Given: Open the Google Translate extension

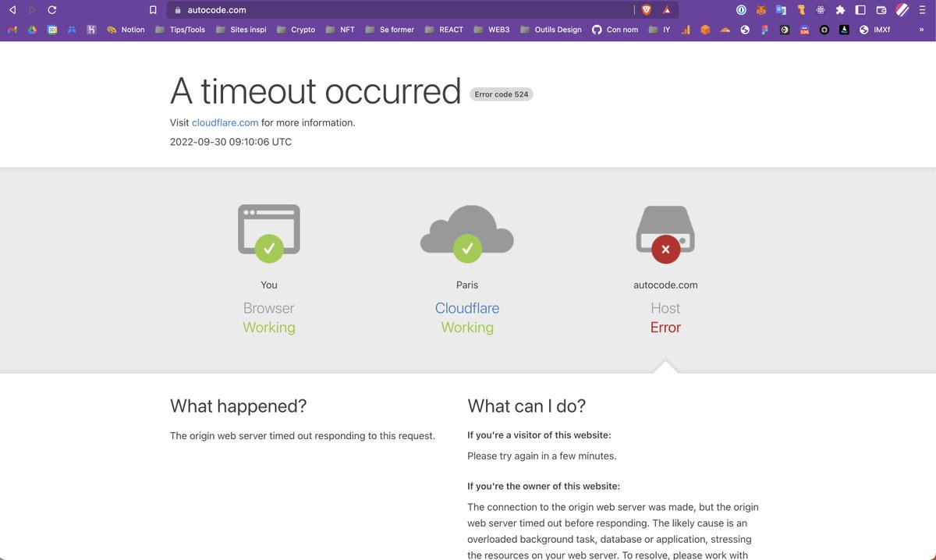Looking at the screenshot, I should point(781,10).
